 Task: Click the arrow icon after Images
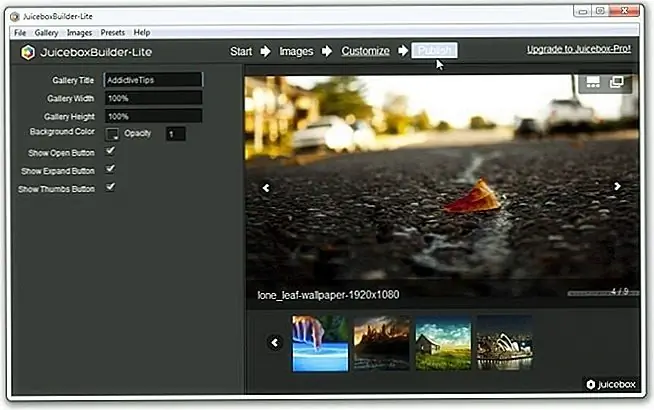pos(327,51)
